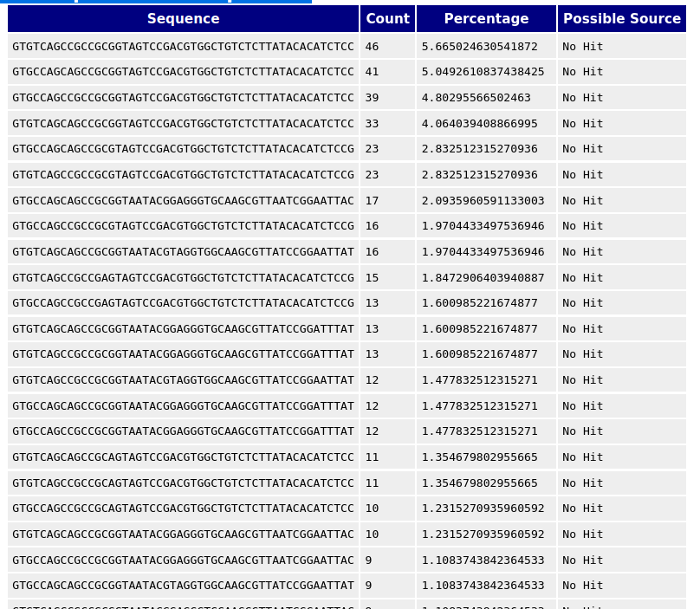Select percentage 4.064039408866995

pyautogui.click(x=479, y=124)
